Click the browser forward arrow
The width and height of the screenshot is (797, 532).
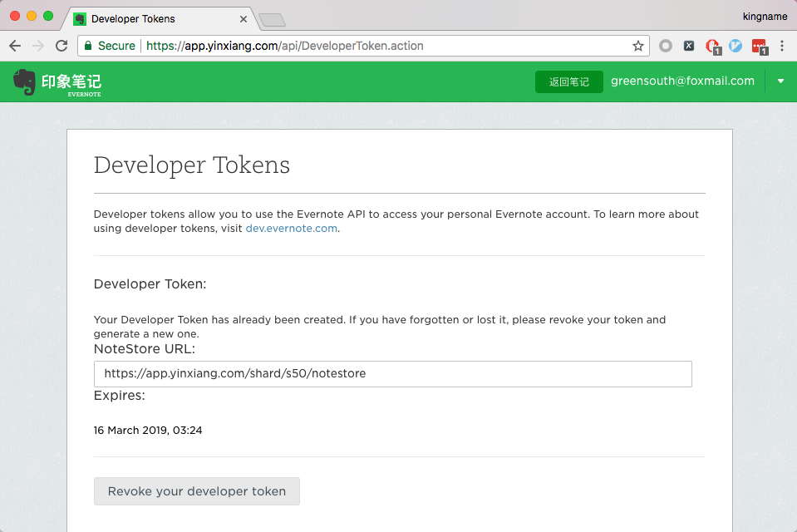(x=38, y=46)
